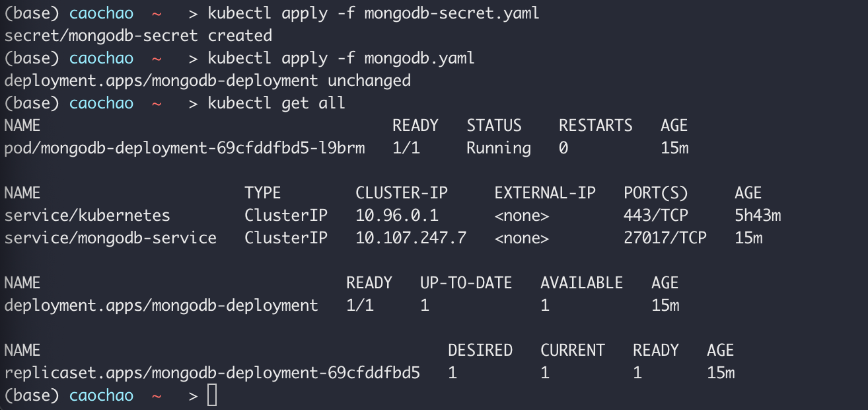Click the 'kubectl apply -f mongodb-secret.yaml' command text
The image size is (868, 410).
pos(373,13)
